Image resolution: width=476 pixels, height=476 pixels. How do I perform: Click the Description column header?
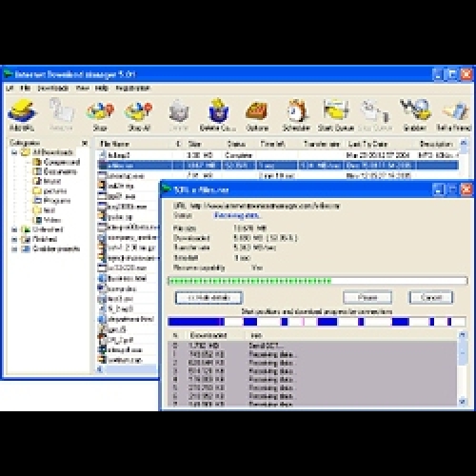pyautogui.click(x=437, y=144)
